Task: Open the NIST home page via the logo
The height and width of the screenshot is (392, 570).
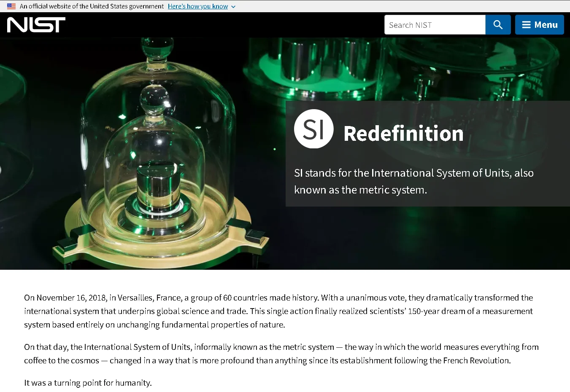Action: [x=36, y=24]
